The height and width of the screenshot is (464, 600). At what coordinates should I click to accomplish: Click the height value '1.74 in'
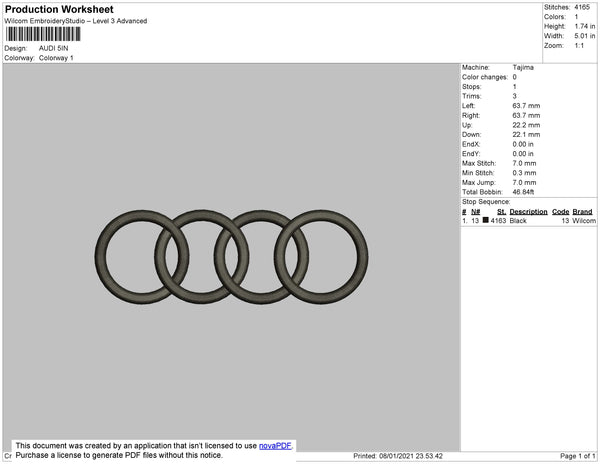[x=585, y=26]
